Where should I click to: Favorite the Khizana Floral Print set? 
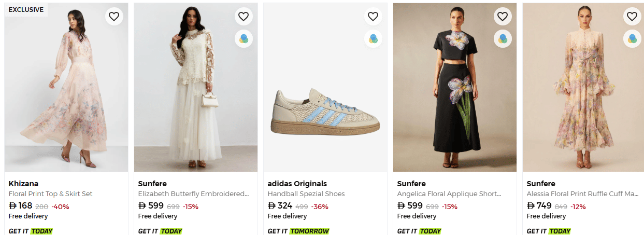coord(114,17)
